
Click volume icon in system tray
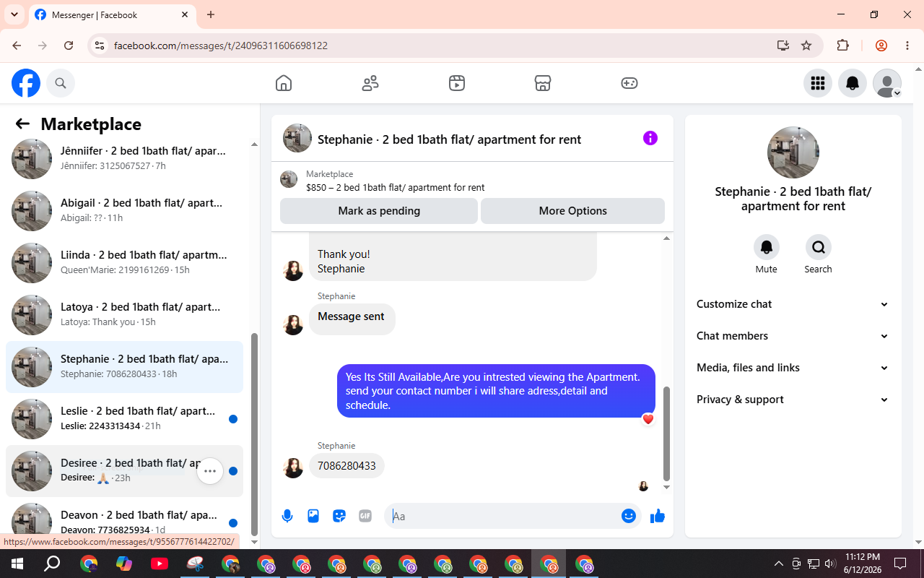coord(829,564)
